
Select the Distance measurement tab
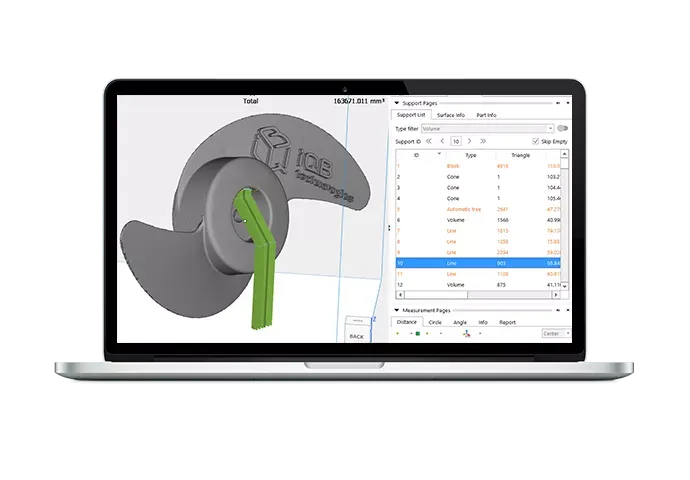[x=407, y=322]
